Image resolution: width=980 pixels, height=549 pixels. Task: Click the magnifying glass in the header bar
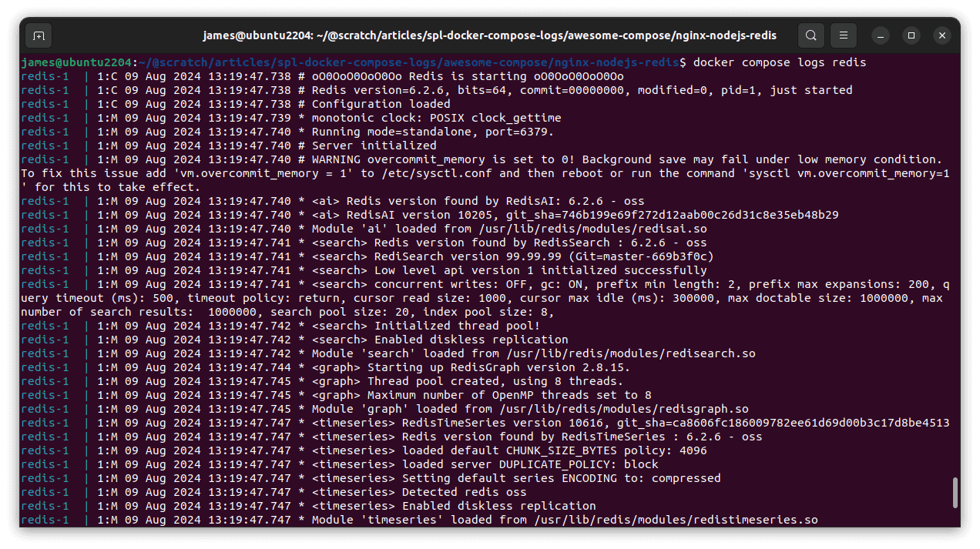(811, 35)
